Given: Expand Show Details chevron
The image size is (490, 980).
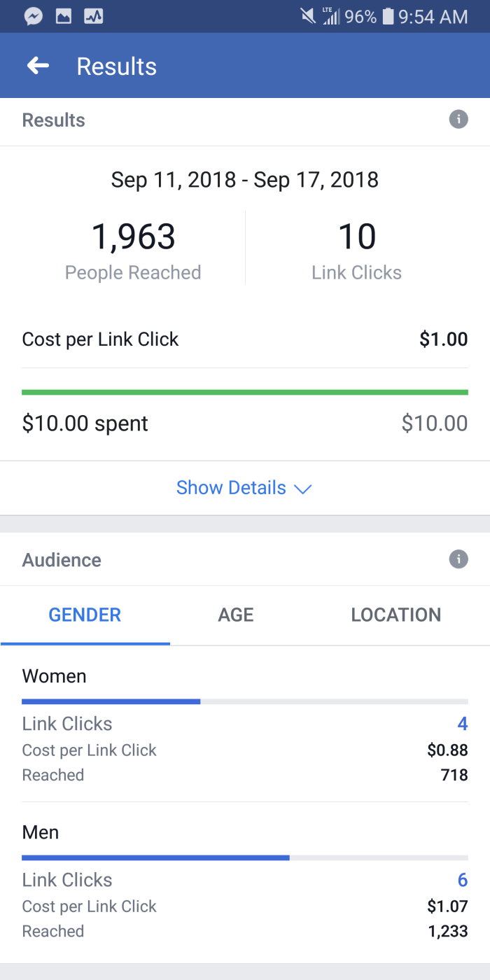Looking at the screenshot, I should coord(302,489).
